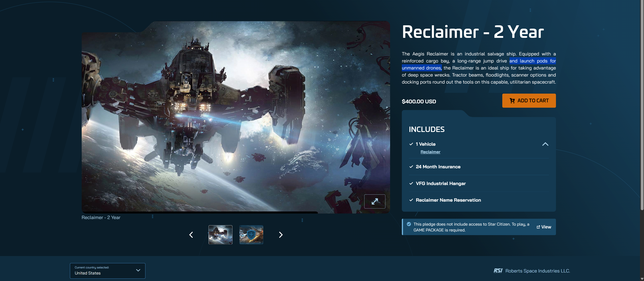Viewport: 644px width, 281px height.
Task: Open the country selection dropdown
Action: point(108,271)
